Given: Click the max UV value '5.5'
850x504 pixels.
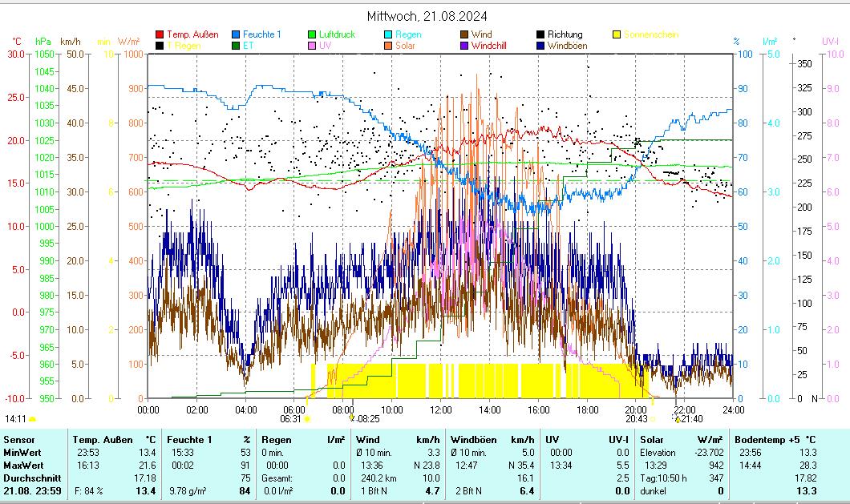Looking at the screenshot, I should [x=622, y=466].
